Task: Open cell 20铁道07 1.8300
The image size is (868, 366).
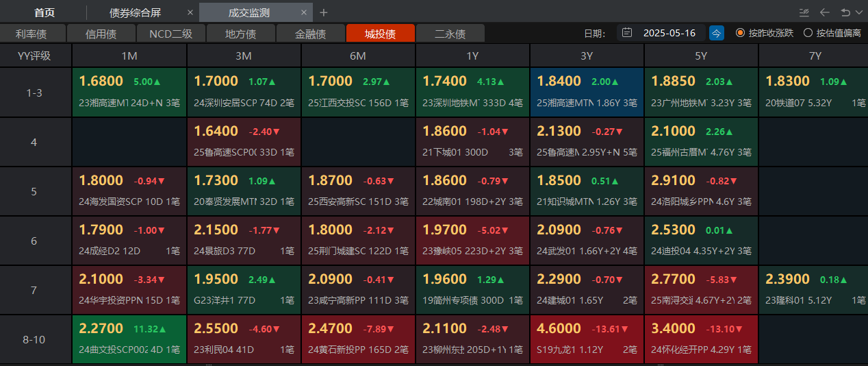Action: (x=815, y=93)
